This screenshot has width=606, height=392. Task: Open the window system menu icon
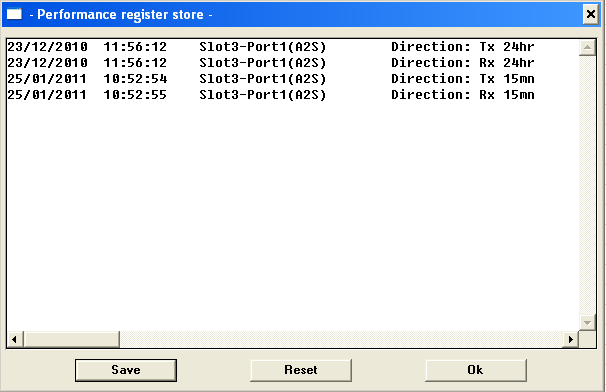coord(14,14)
